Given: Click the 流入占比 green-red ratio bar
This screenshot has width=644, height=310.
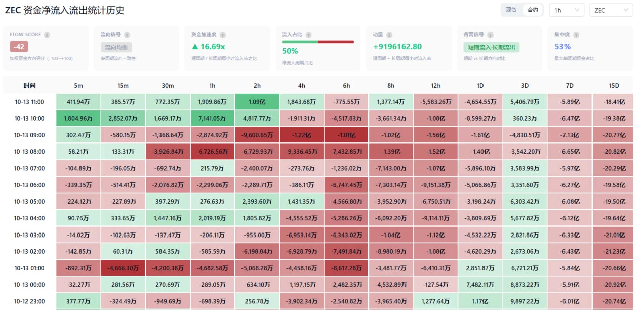Looking at the screenshot, I should click(318, 42).
